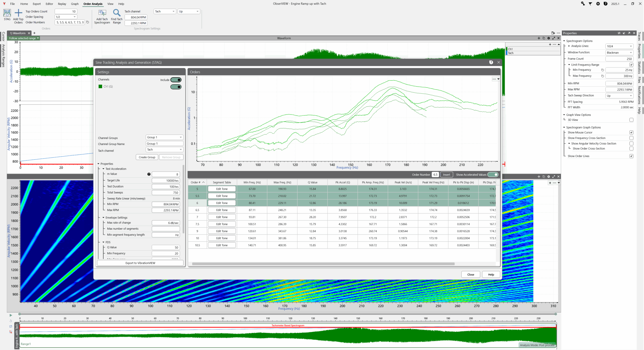This screenshot has height=350, width=644.
Task: Open the Window Function dropdown
Action: pos(619,53)
